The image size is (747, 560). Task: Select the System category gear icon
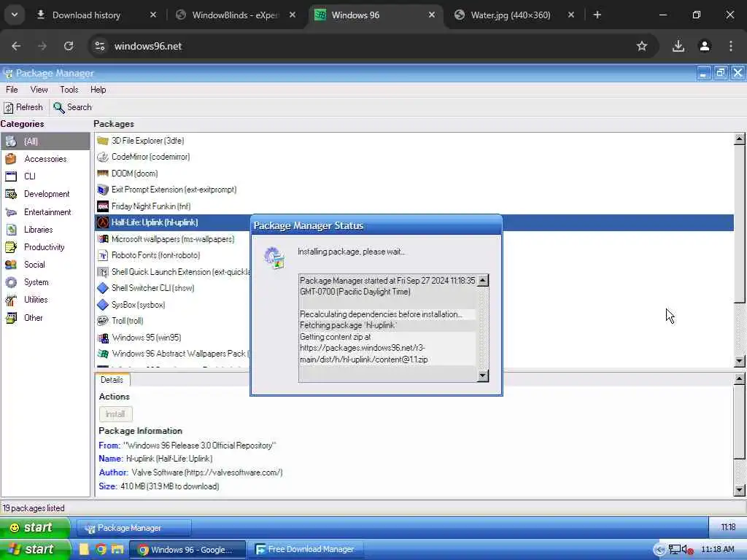click(10, 282)
